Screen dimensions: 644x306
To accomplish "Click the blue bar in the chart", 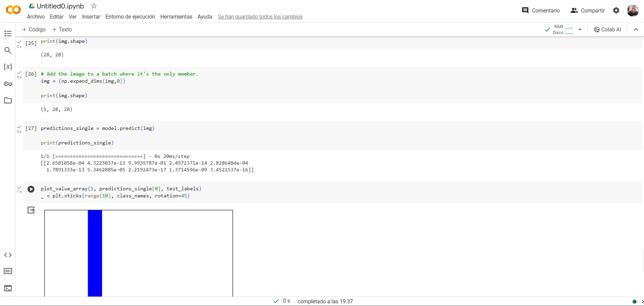I will click(95, 253).
